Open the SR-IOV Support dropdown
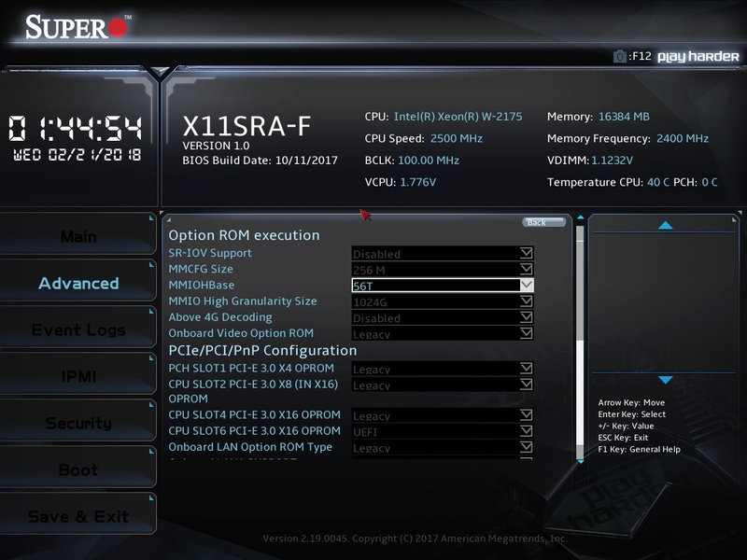Viewport: 747px width, 560px height. click(443, 253)
